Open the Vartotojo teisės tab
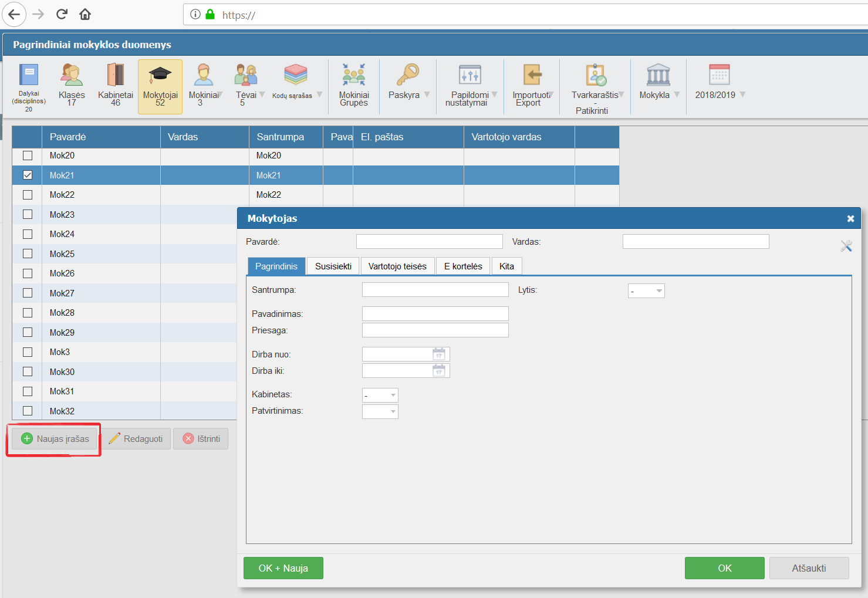This screenshot has width=868, height=598. [397, 266]
